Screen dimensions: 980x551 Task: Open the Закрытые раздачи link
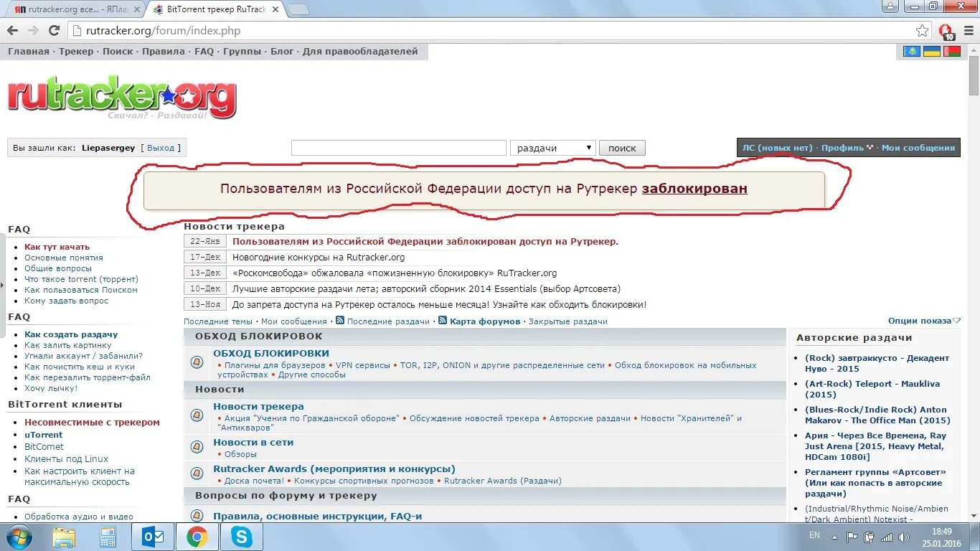pos(568,321)
